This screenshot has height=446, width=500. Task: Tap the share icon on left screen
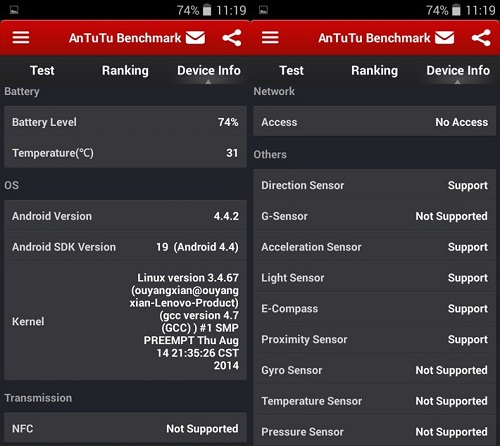pyautogui.click(x=232, y=38)
